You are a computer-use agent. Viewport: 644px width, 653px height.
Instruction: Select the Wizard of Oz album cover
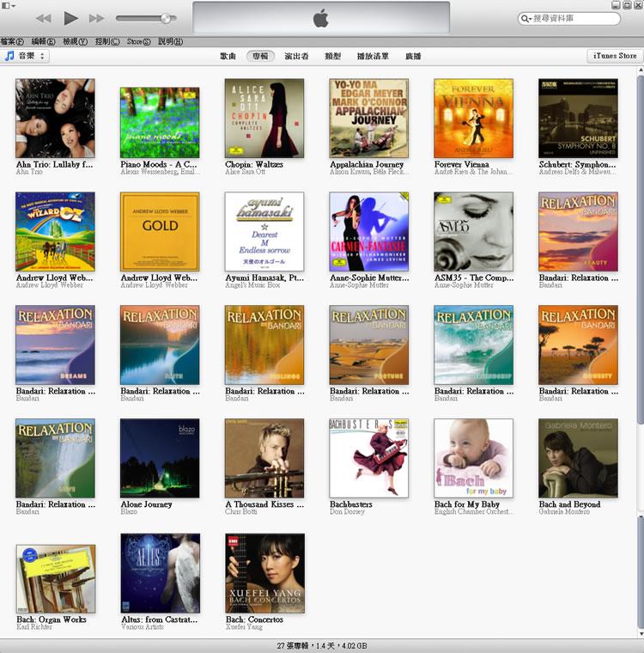pos(55,231)
